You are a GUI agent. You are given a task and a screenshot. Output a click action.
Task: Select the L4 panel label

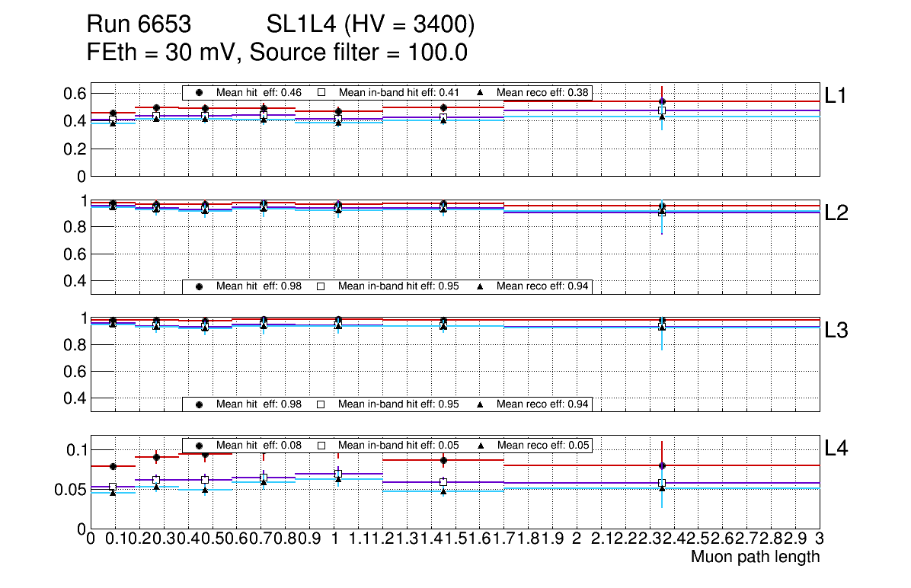pyautogui.click(x=836, y=449)
